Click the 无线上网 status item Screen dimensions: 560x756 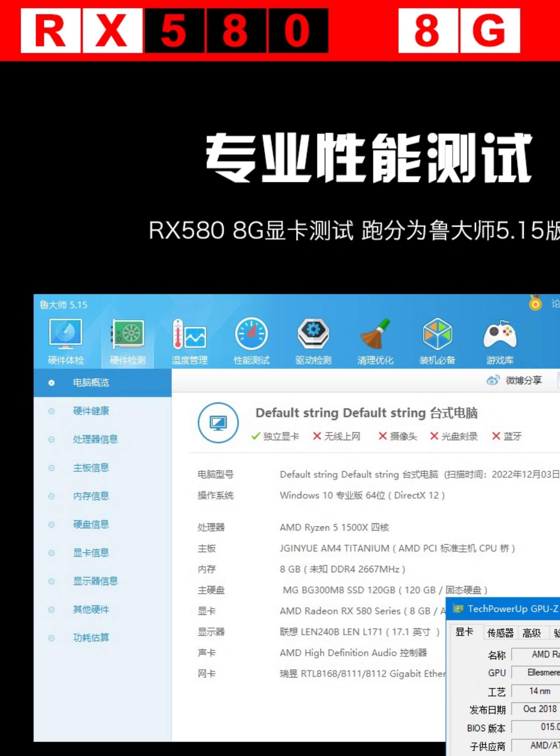(336, 436)
